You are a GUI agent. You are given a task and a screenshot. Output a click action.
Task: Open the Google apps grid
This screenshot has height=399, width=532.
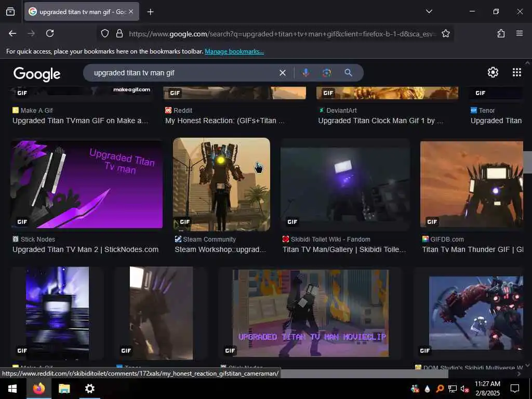[517, 72]
